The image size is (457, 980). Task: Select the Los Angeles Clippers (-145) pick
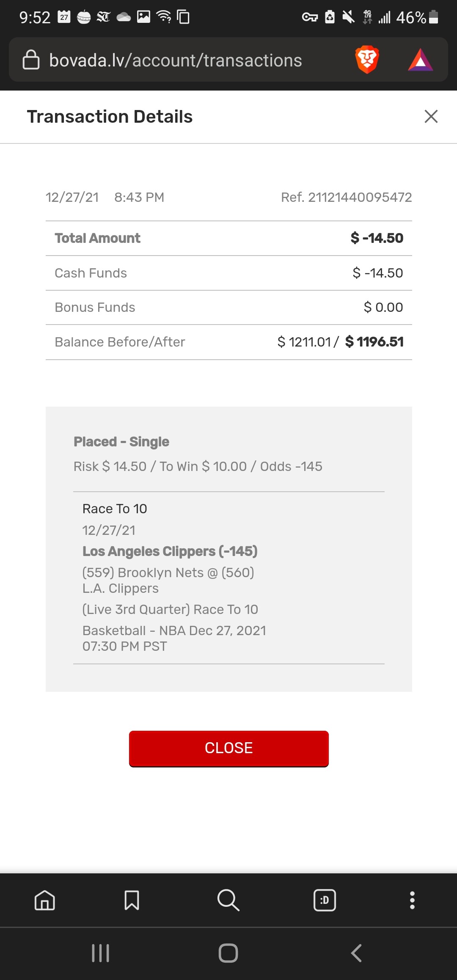170,551
